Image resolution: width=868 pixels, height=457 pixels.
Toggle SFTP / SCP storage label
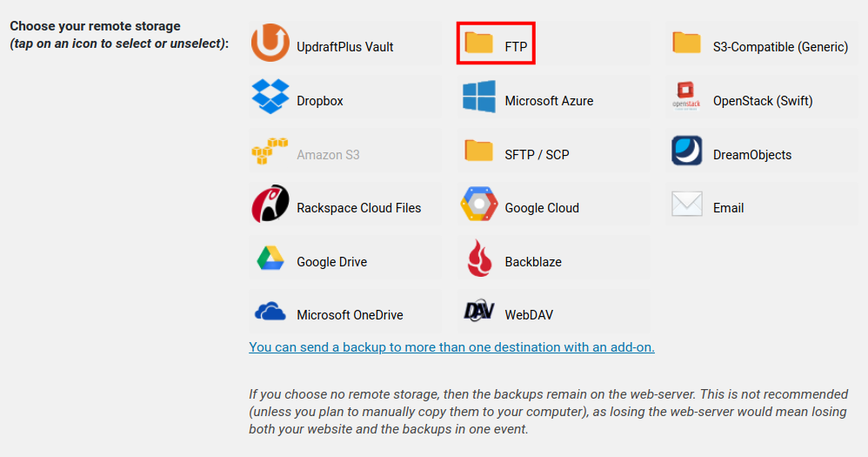tap(537, 155)
